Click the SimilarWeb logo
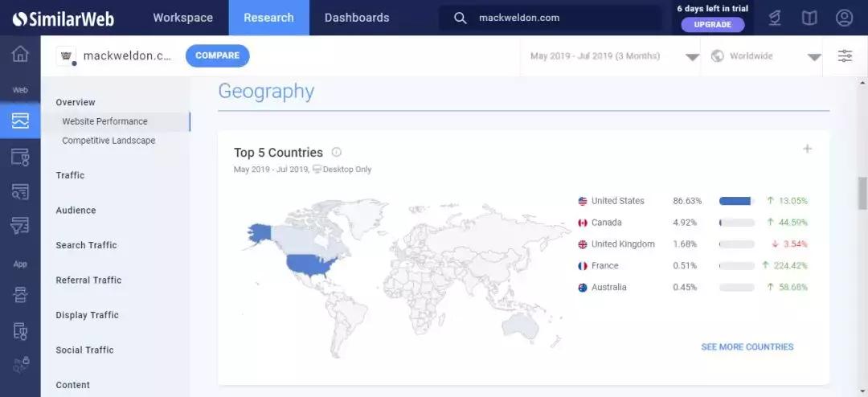Viewport: 868px width, 397px height. [63, 18]
